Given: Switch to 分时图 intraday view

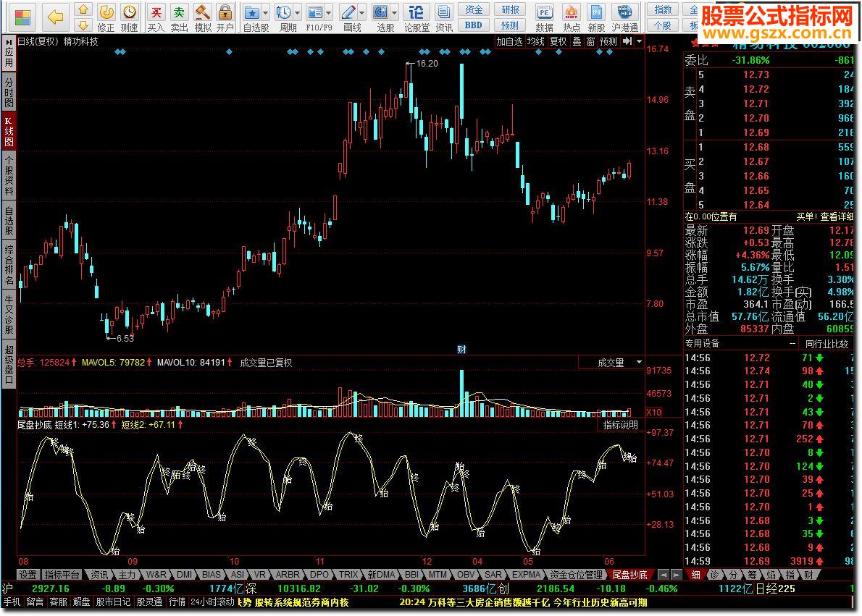Looking at the screenshot, I should pos(9,92).
